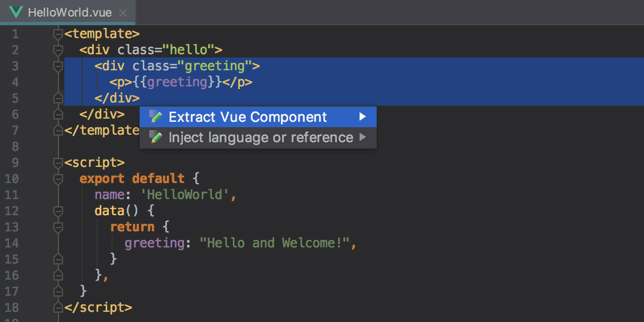The image size is (644, 322).
Task: Close the HelloWorld.vue tab
Action: 122,11
